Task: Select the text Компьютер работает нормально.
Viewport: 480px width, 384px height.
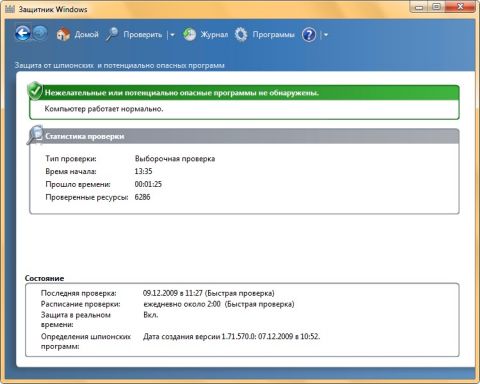Action: (104, 109)
